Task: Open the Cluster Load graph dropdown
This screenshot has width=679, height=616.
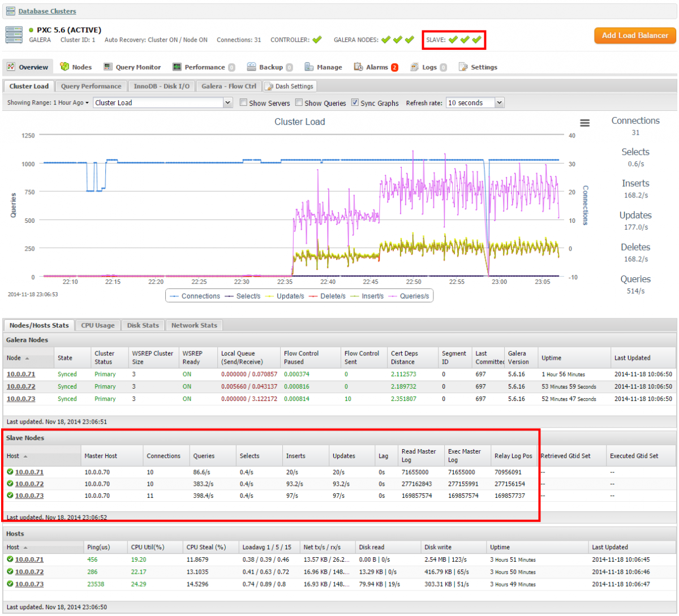Action: coord(163,103)
